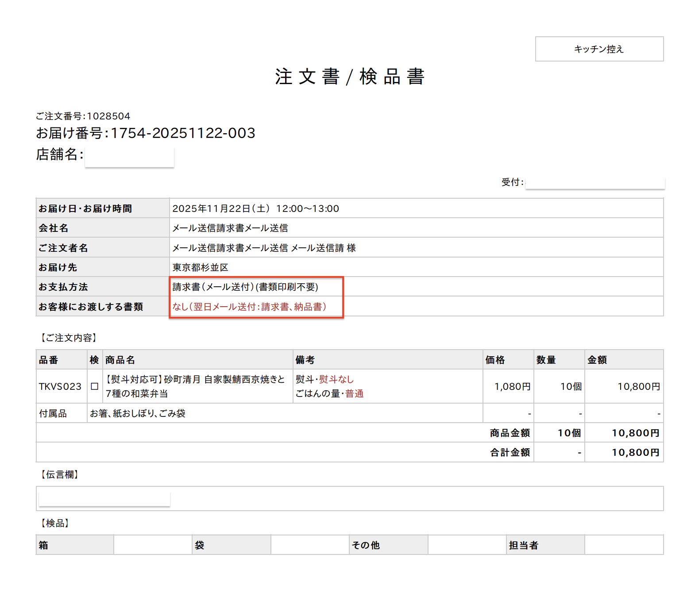Tick the inspection checkbox for TKVS023
Screen dimensions: 695x616
(x=94, y=386)
